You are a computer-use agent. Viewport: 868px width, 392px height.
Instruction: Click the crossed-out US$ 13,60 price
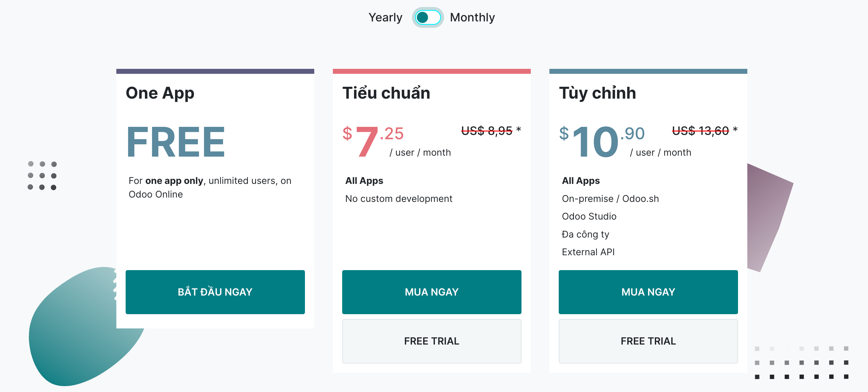[x=700, y=131]
